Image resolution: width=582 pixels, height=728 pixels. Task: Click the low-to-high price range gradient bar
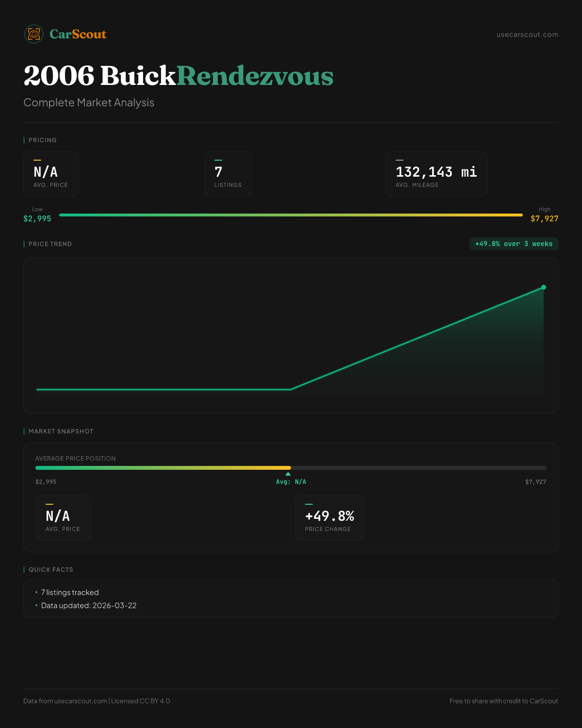pyautogui.click(x=291, y=215)
